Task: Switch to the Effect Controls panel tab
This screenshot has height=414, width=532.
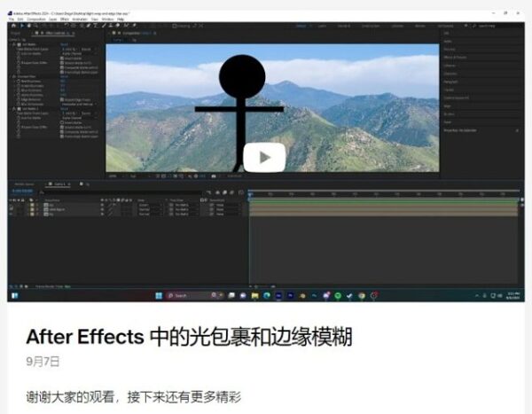Action: click(x=55, y=34)
